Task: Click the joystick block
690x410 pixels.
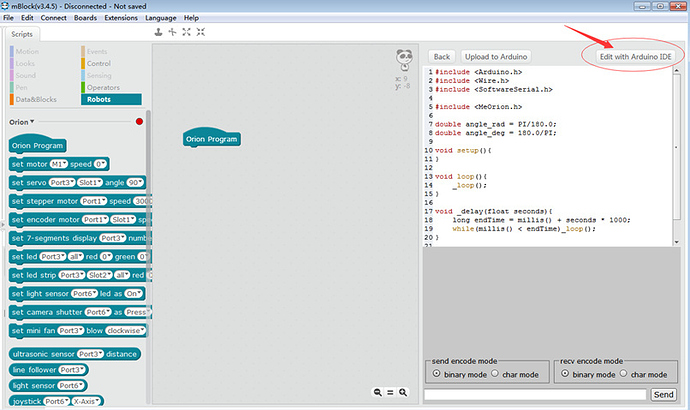Action: (x=56, y=401)
